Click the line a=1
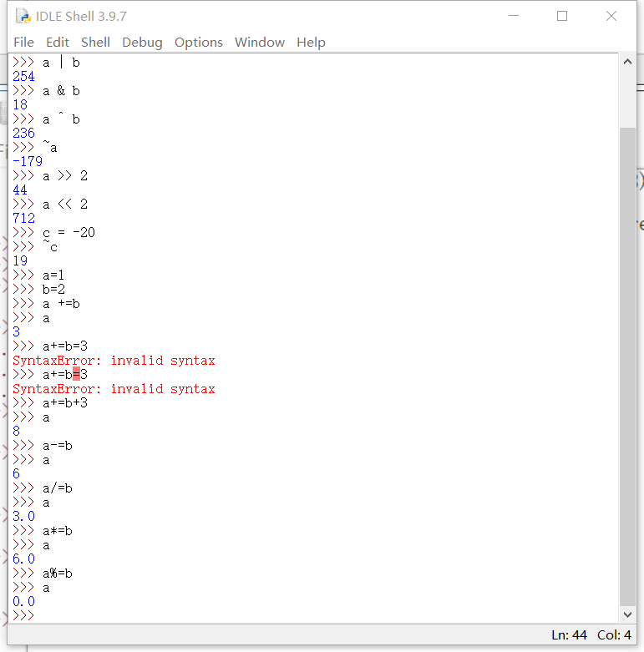Screen dimensions: 644x652 53,275
